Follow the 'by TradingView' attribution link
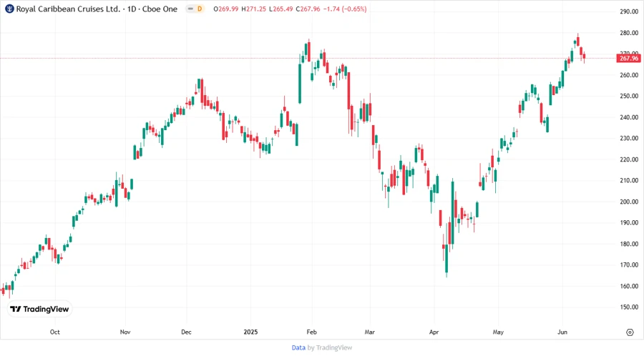 click(330, 347)
